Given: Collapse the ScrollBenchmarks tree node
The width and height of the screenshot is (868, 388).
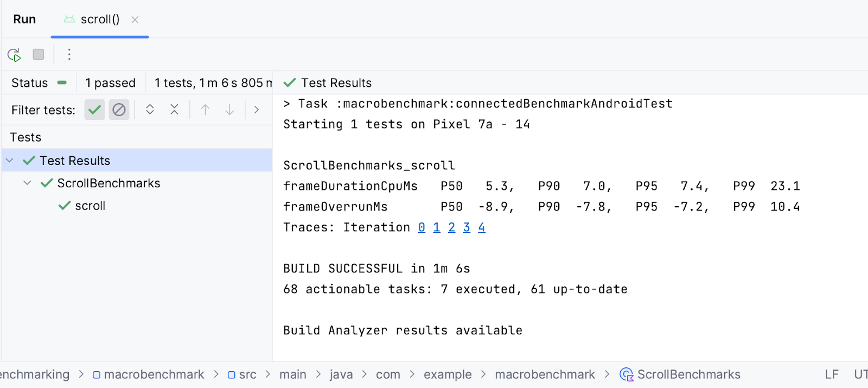Looking at the screenshot, I should click(27, 183).
